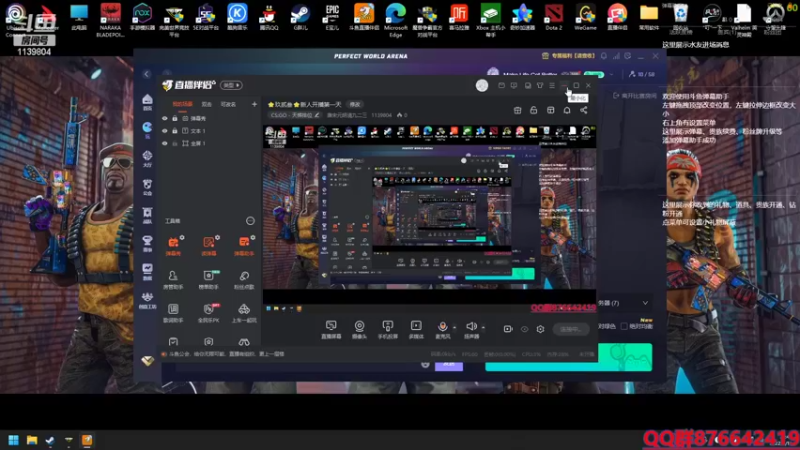
Task: Click the blue Pac-Man sidebar icon
Action: 147,130
